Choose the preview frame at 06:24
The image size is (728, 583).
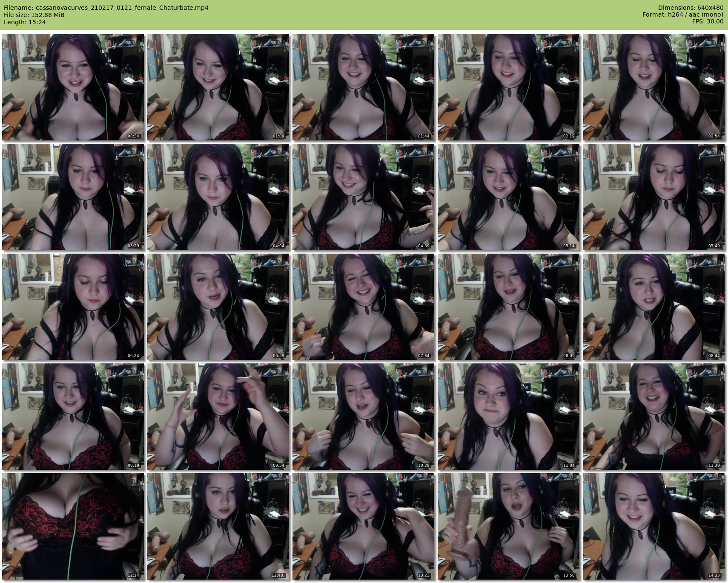point(73,307)
